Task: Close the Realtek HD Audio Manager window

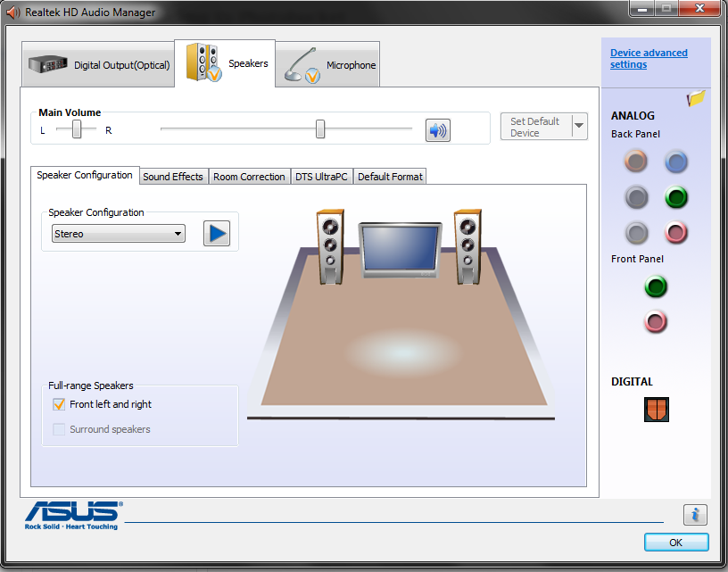Action: click(x=700, y=8)
